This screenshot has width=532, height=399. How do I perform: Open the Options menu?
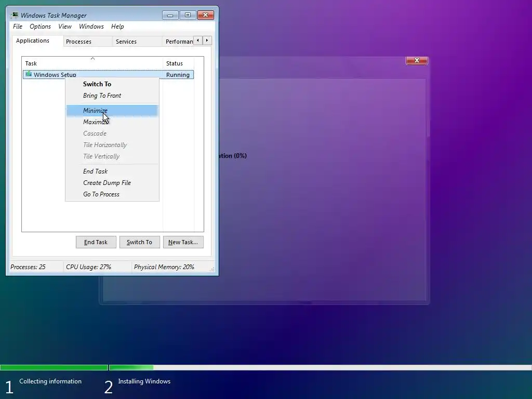40,26
